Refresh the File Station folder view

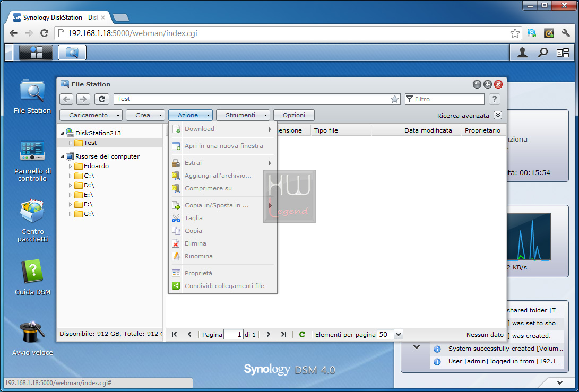101,99
